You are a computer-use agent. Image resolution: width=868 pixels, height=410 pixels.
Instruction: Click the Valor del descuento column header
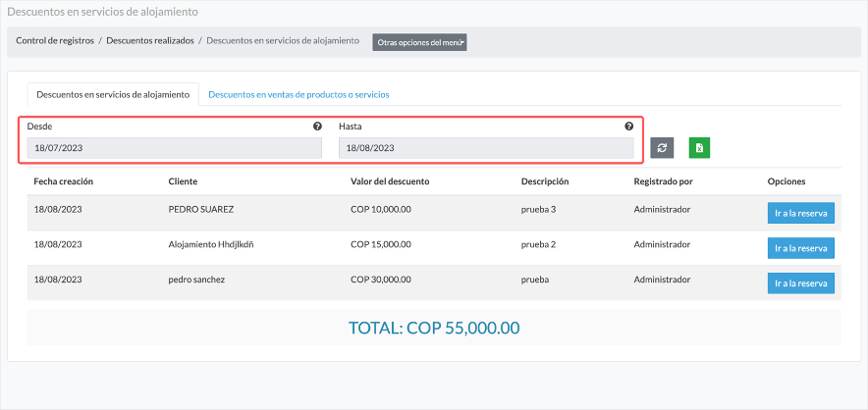pyautogui.click(x=390, y=181)
